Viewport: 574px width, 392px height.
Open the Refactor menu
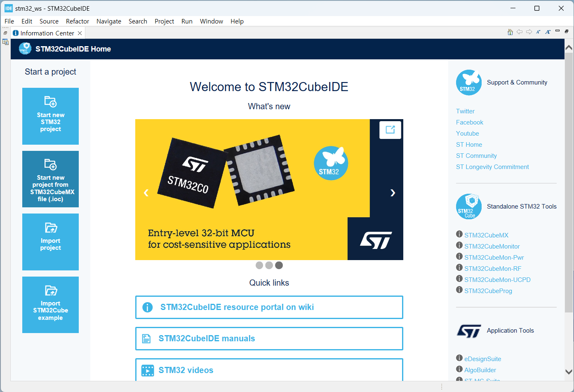(x=78, y=21)
